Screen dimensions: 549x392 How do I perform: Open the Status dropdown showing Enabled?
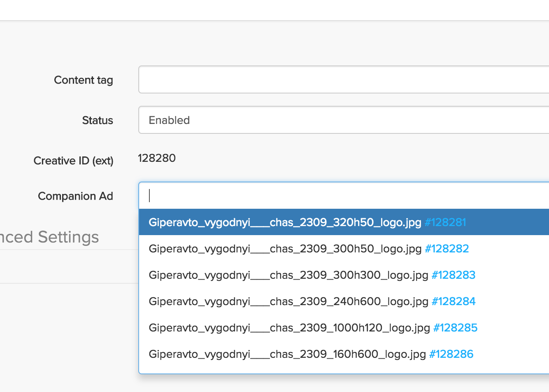[x=344, y=120]
